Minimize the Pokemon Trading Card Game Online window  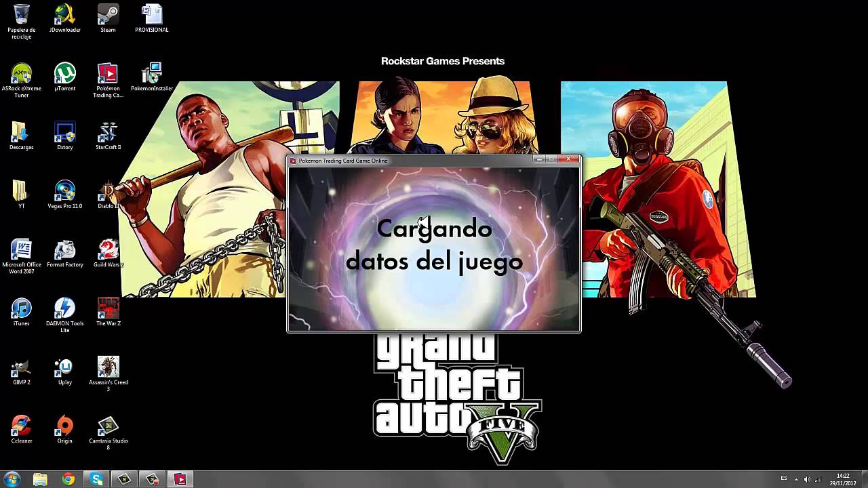[x=539, y=160]
